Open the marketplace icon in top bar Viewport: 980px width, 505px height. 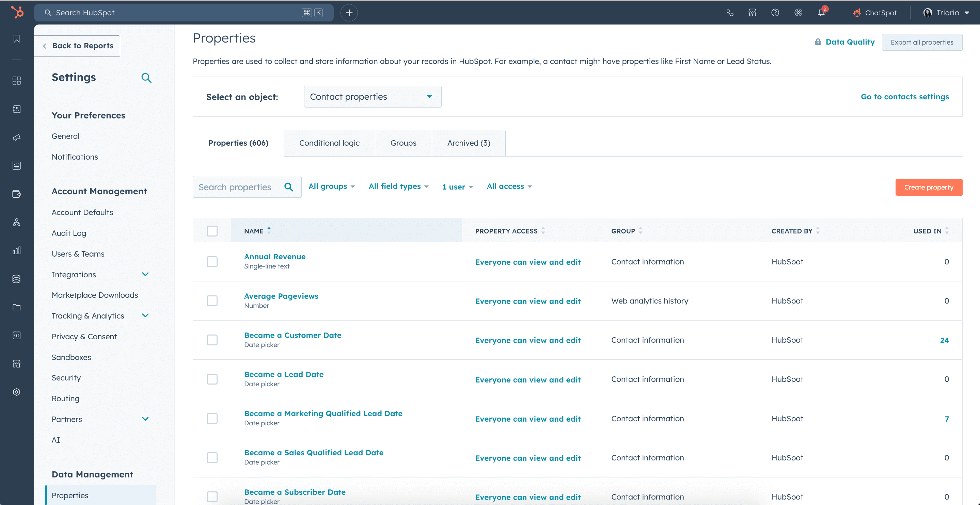pos(752,13)
